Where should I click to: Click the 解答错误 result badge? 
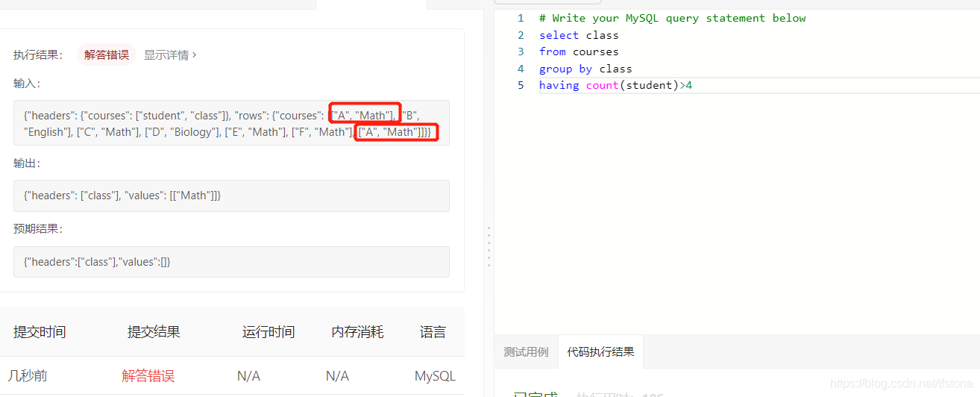(x=107, y=54)
